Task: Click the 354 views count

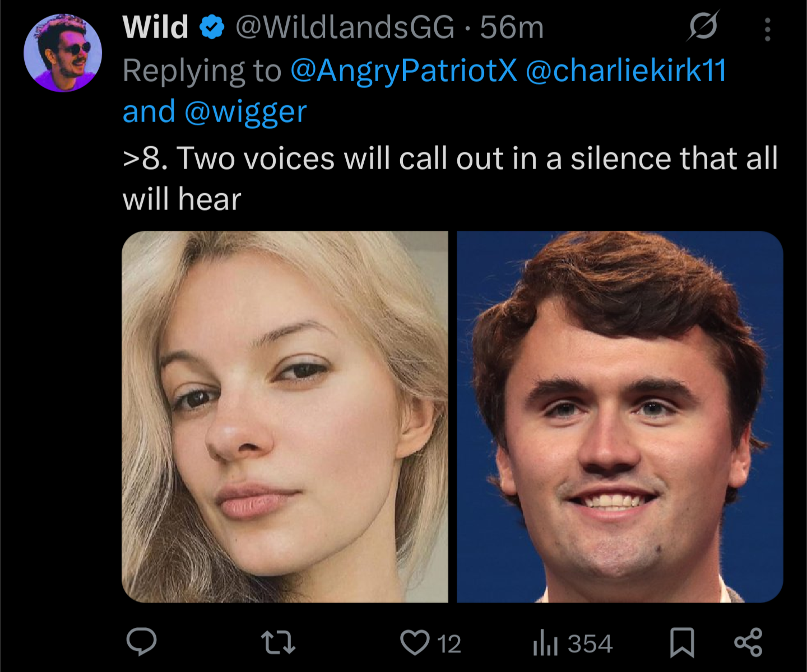Action: click(590, 644)
